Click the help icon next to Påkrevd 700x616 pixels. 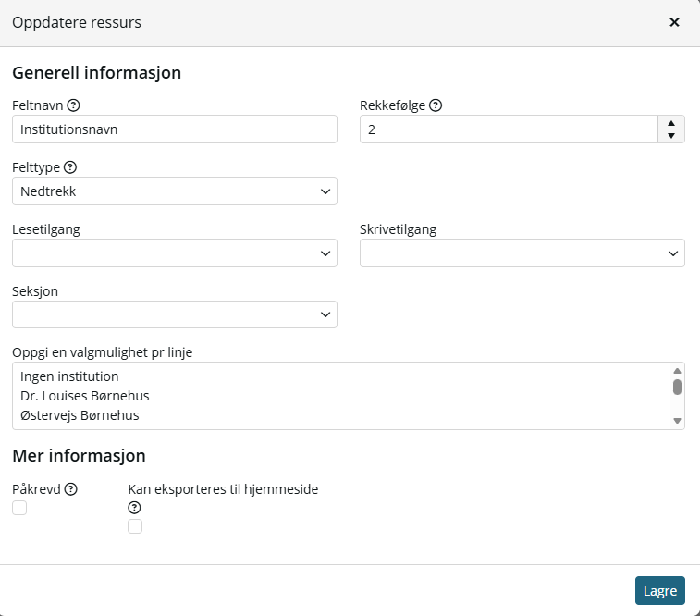point(70,489)
